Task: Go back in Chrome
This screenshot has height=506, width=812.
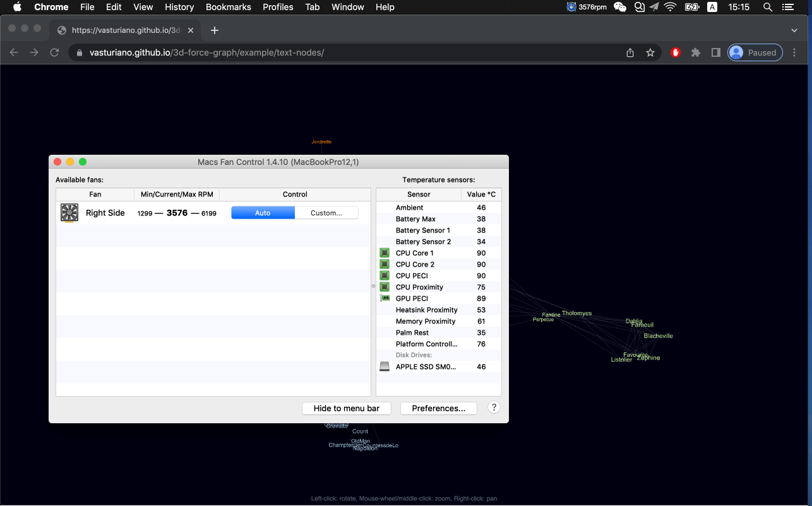Action: click(x=14, y=52)
